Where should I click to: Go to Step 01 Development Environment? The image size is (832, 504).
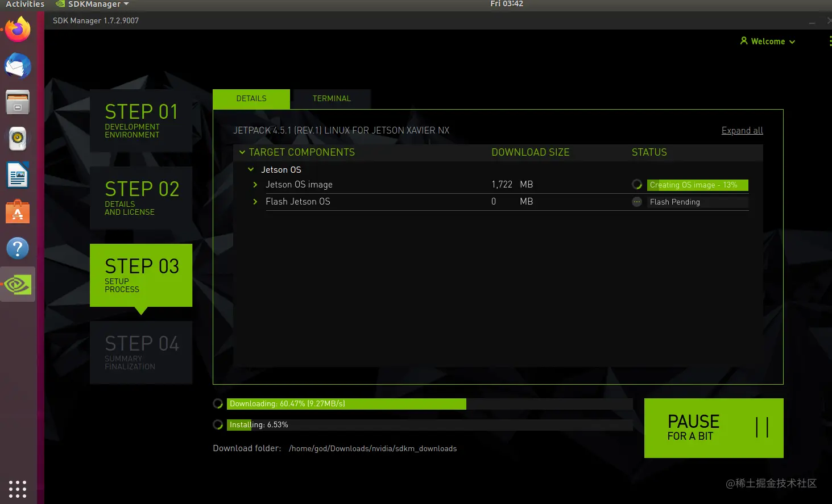coord(141,120)
